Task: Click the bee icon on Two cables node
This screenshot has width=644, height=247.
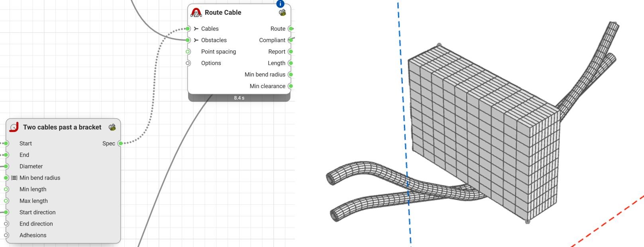Action: pyautogui.click(x=112, y=127)
